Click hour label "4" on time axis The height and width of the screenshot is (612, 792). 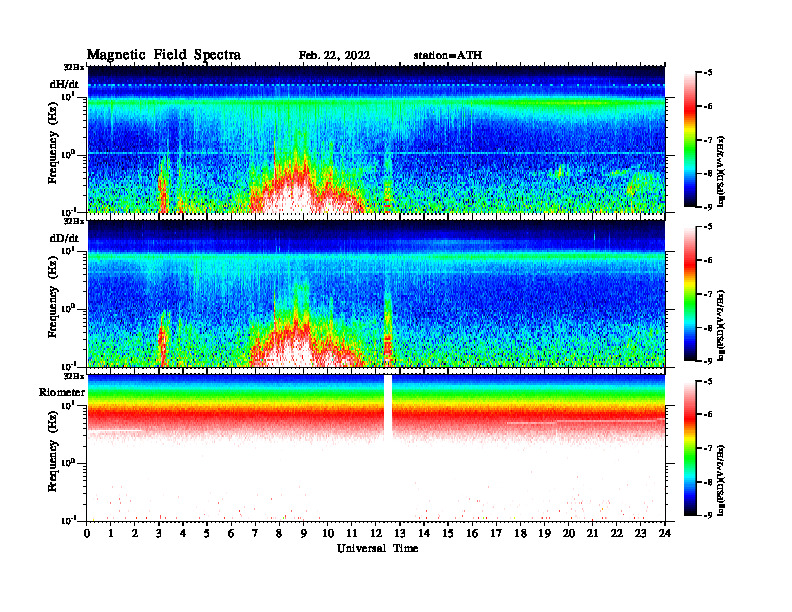[x=183, y=533]
